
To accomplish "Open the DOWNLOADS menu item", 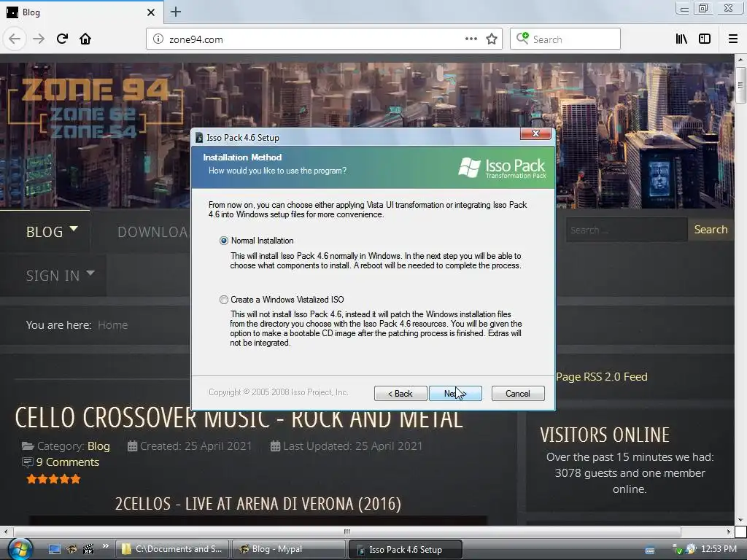I will click(x=152, y=232).
